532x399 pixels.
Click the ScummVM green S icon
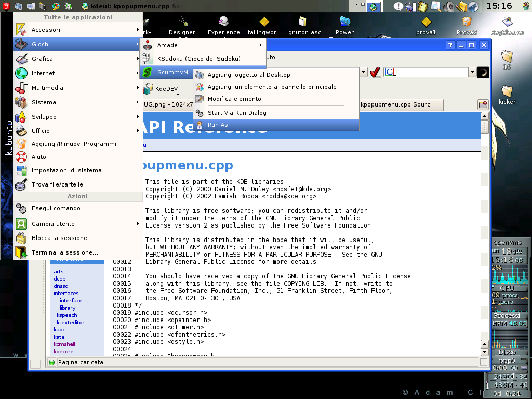(x=147, y=72)
